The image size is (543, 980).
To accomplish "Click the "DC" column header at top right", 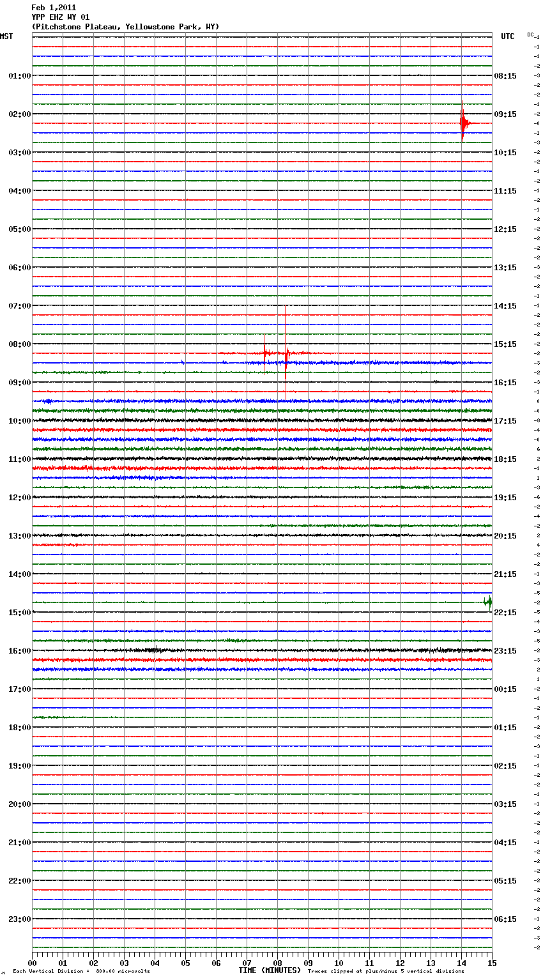I will (530, 34).
